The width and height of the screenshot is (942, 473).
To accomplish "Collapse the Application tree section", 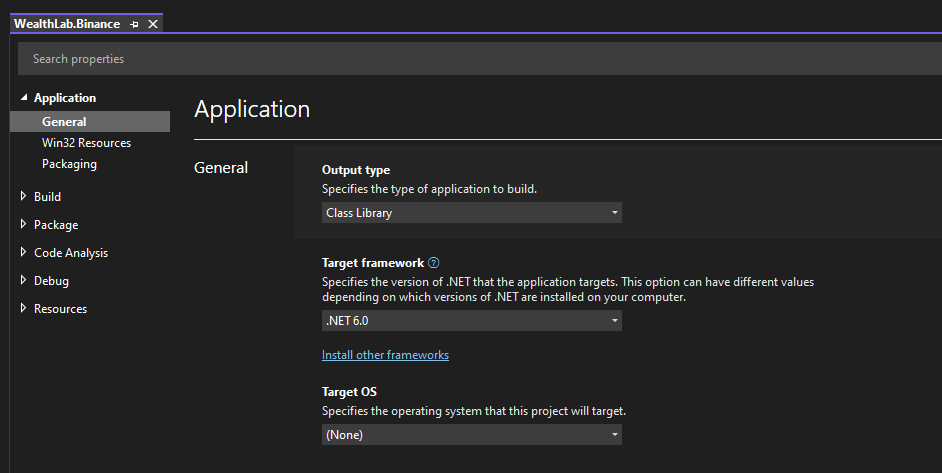I will [24, 97].
